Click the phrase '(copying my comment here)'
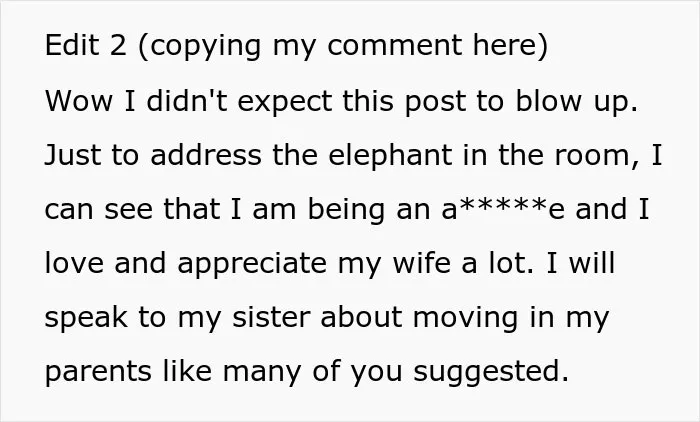Screen dimensions: 700x422 (343, 46)
